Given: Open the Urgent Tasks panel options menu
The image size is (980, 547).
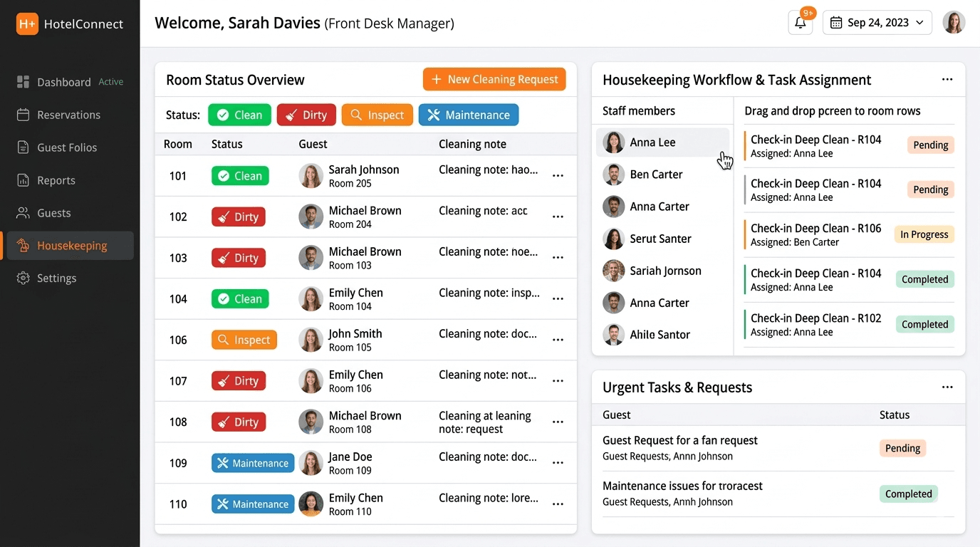Looking at the screenshot, I should coord(947,387).
